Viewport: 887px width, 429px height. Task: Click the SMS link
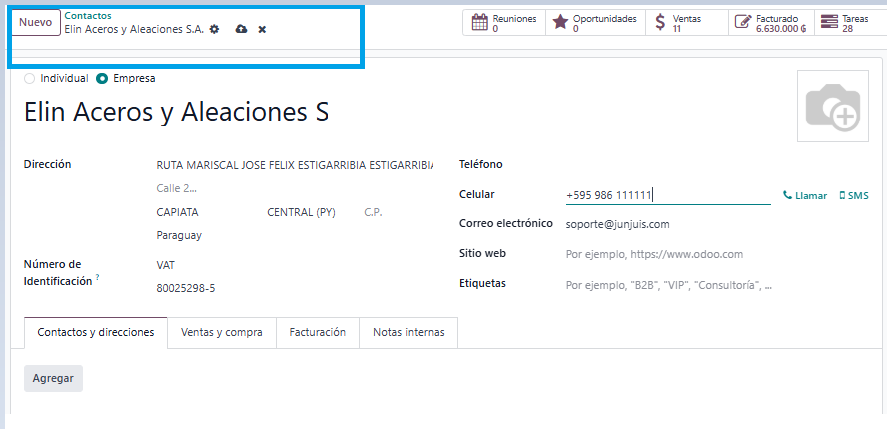(854, 196)
